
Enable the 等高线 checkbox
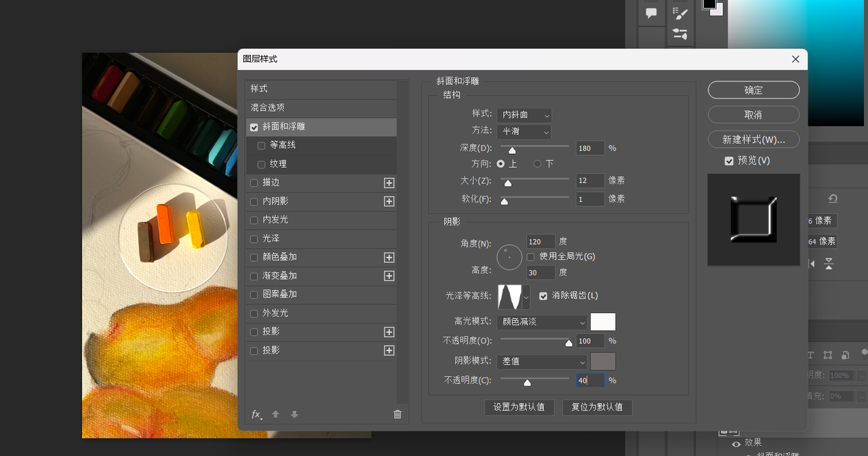click(x=261, y=145)
